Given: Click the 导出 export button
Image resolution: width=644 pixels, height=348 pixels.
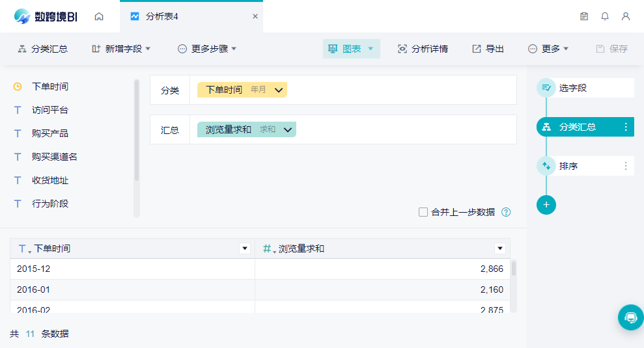Looking at the screenshot, I should [488, 49].
